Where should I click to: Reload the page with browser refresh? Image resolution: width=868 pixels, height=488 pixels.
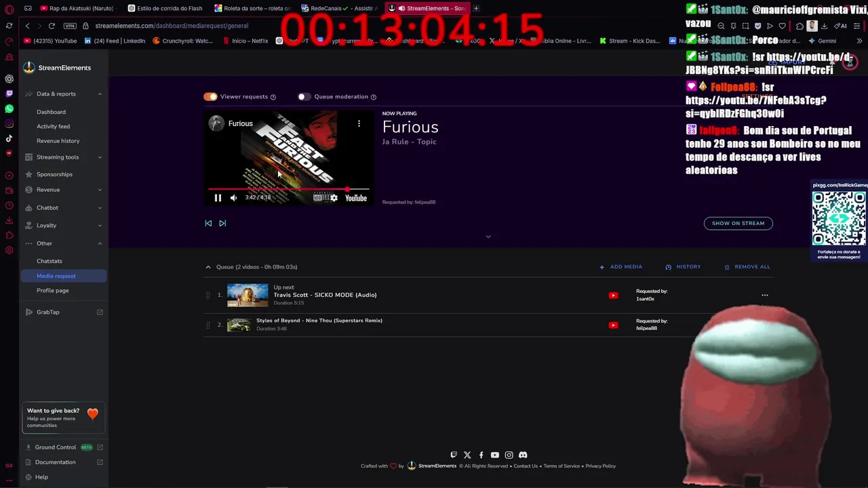(52, 26)
